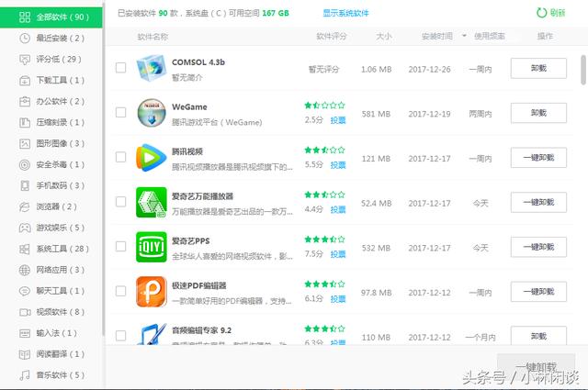Viewport: 588px width, 390px height.
Task: Click the 输入法 keyboard icon
Action: coord(25,333)
